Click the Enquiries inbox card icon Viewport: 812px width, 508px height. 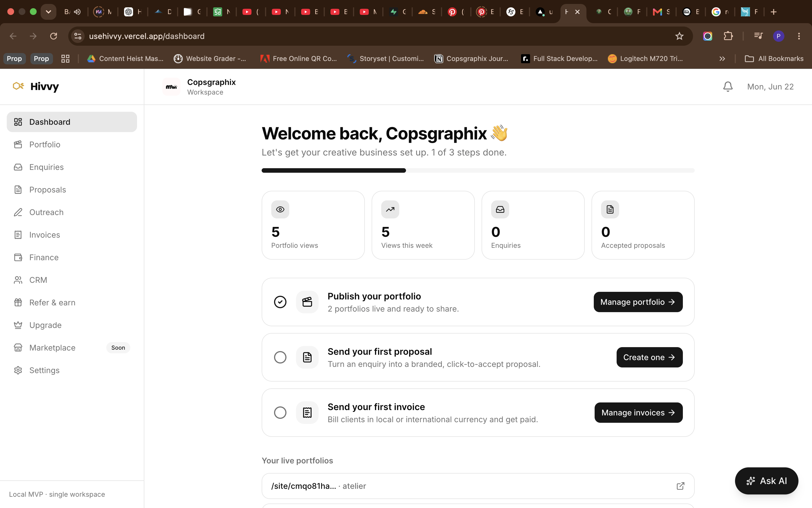coord(500,209)
